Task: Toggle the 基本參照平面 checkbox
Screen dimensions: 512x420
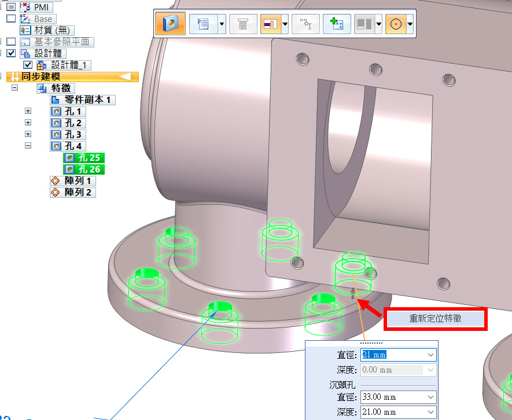Action: [x=11, y=42]
